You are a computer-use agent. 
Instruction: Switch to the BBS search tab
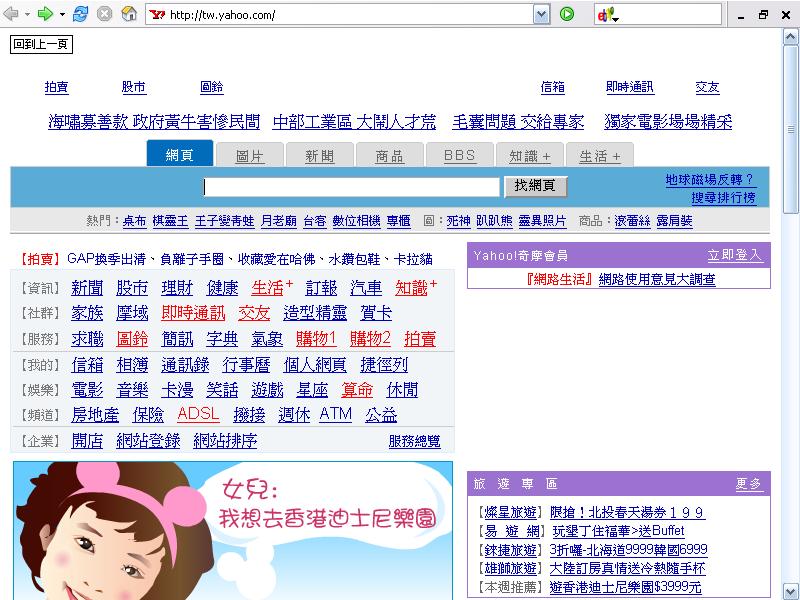click(x=459, y=156)
